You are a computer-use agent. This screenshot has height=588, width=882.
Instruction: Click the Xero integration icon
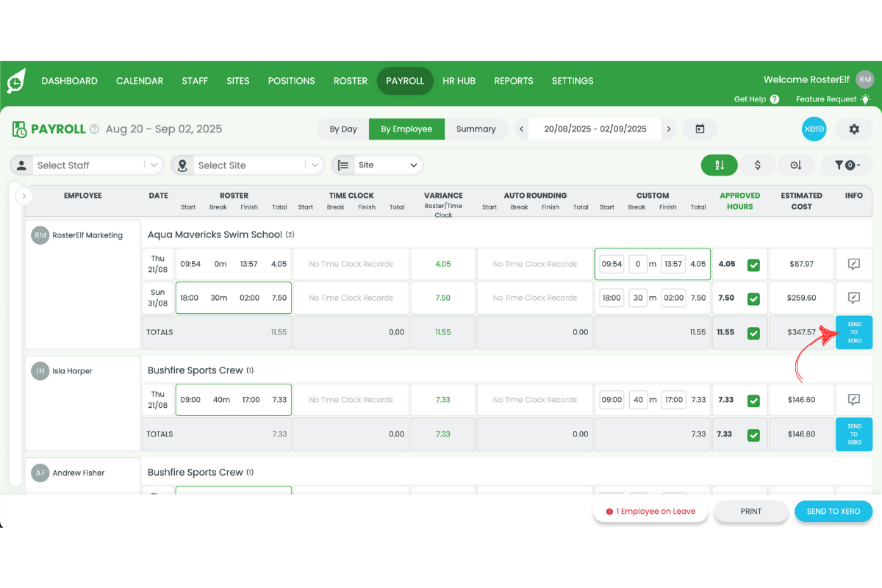point(814,129)
